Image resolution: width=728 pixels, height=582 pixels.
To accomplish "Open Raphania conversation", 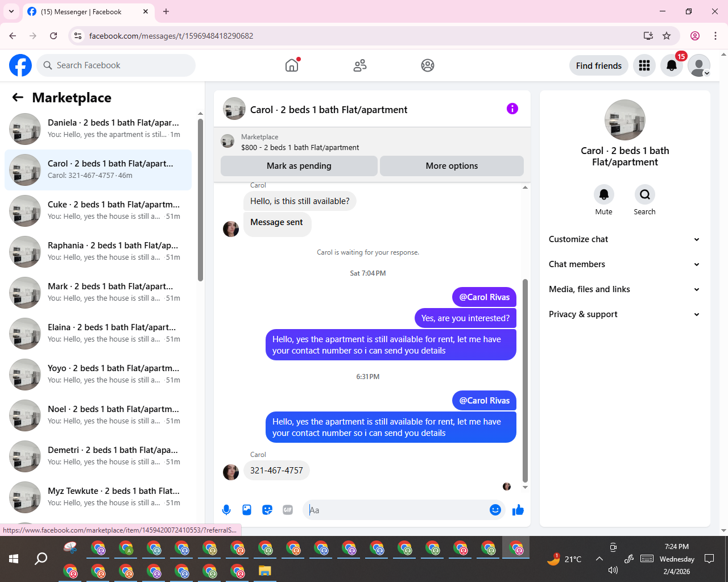I will 98,252.
